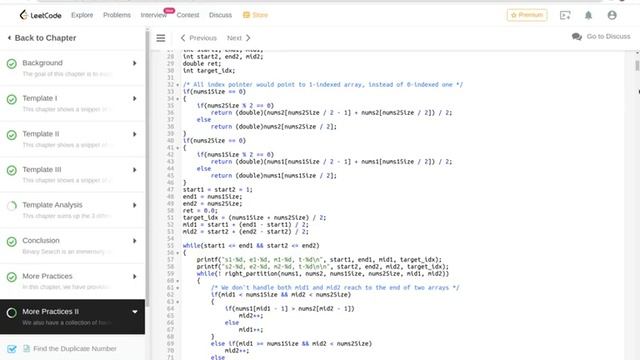Fold the while loop at line 56
Image resolution: width=640 pixels, height=360 pixels.
click(x=178, y=253)
